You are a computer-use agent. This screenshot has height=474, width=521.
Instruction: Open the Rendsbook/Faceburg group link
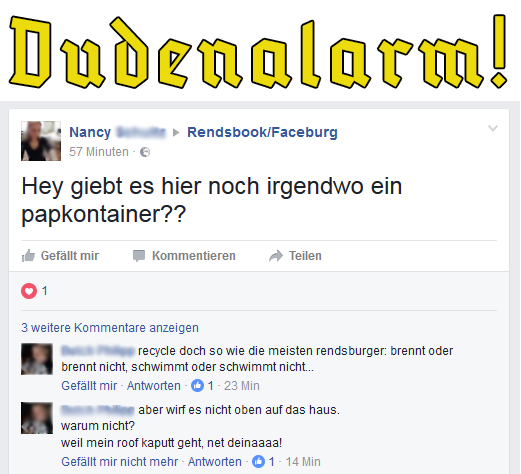(262, 132)
